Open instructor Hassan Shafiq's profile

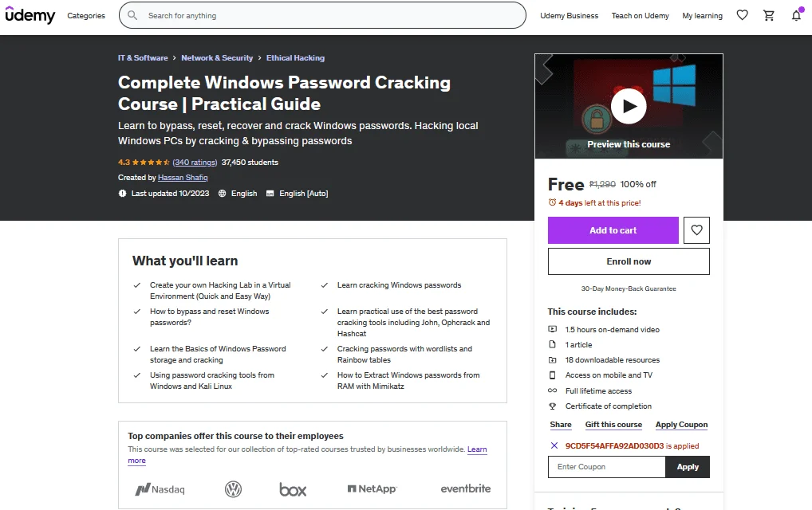coord(183,178)
